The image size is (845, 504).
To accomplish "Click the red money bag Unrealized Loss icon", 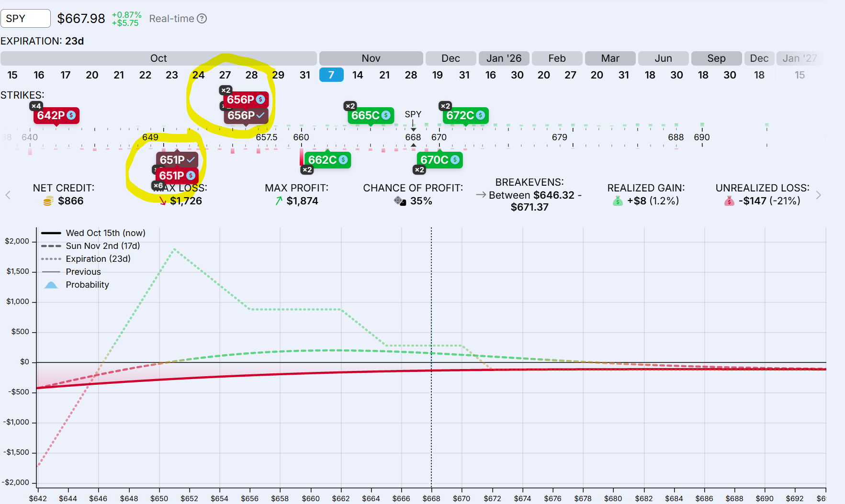I will coord(729,201).
